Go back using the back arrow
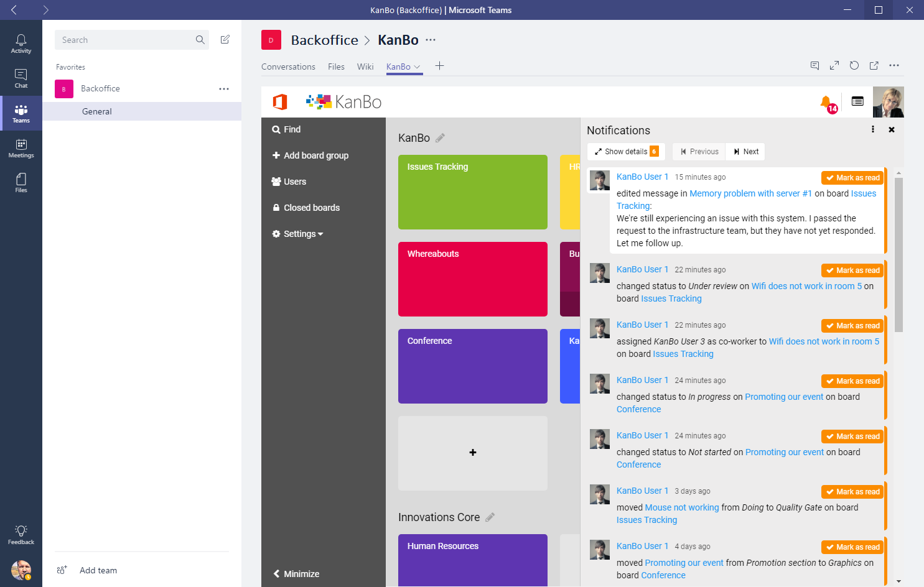Viewport: 924px width, 587px height. coord(14,10)
